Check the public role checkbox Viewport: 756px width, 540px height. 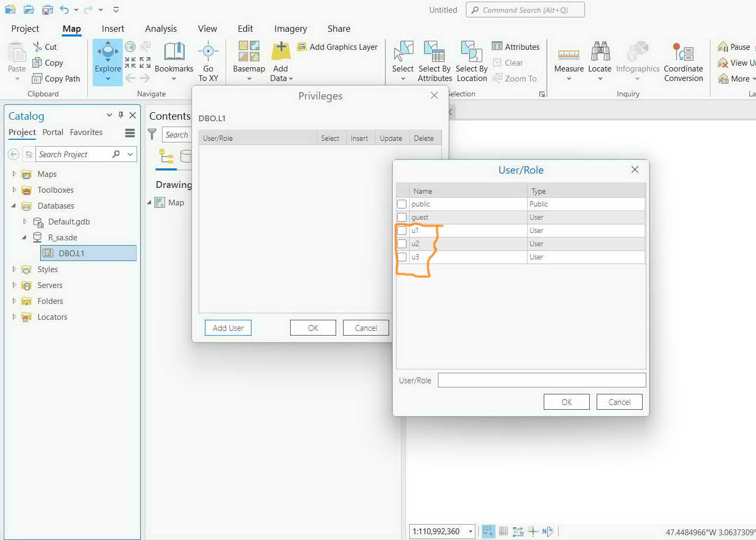402,204
